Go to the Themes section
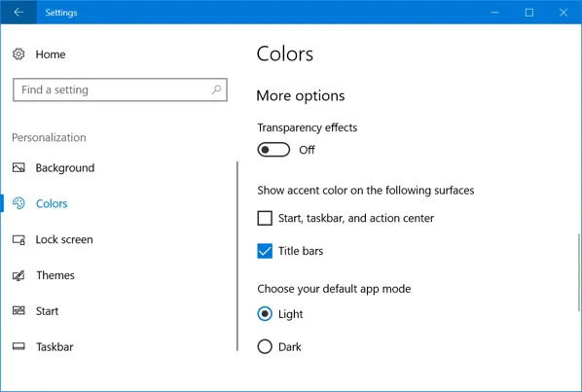 coord(55,275)
